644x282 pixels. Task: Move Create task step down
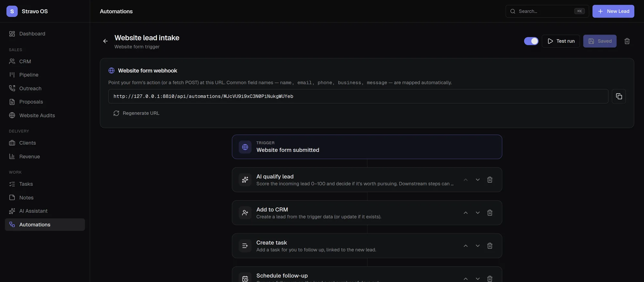478,246
